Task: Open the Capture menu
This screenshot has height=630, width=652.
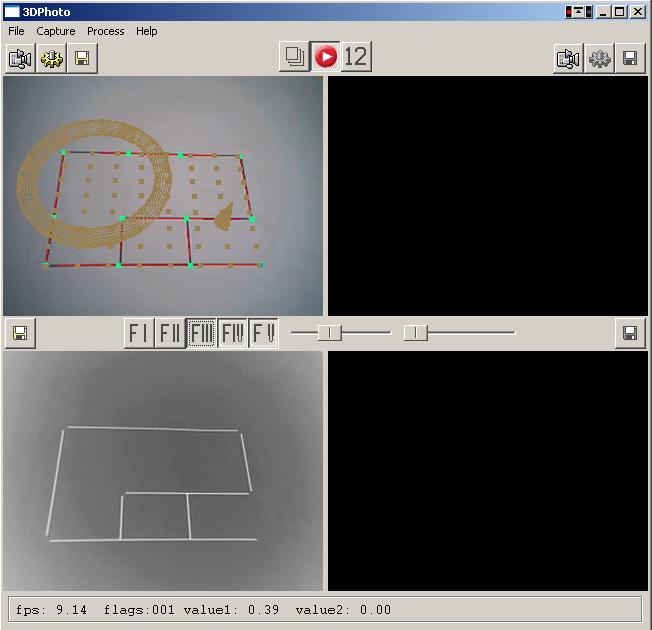Action: point(56,31)
